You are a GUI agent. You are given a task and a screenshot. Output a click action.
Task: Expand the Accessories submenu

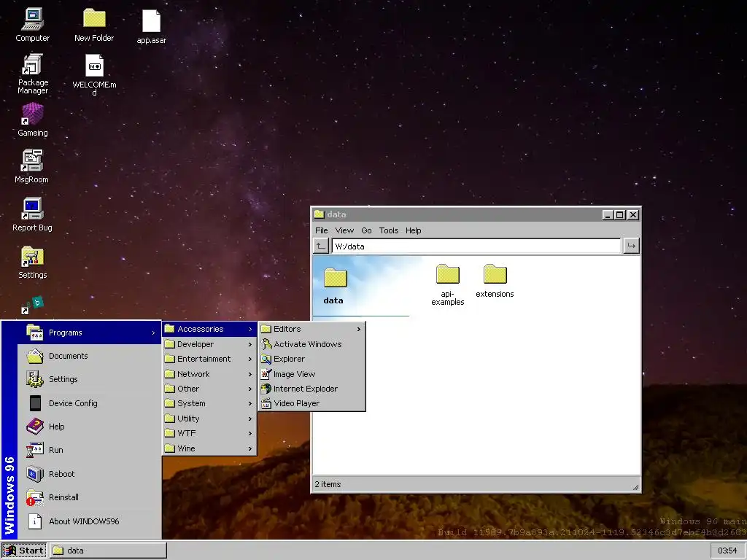pyautogui.click(x=209, y=329)
